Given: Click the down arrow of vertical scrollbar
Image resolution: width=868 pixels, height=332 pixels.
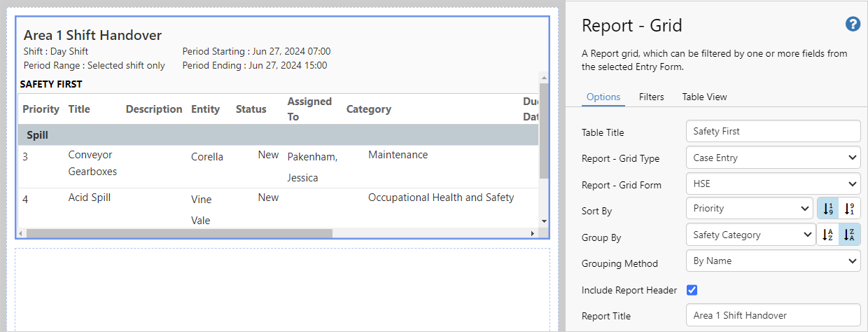Looking at the screenshot, I should (x=544, y=221).
